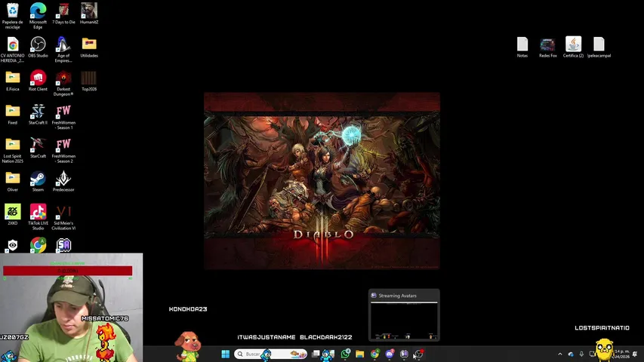The height and width of the screenshot is (362, 644).
Task: Open the Redes Fox desktop item
Action: 548,48
